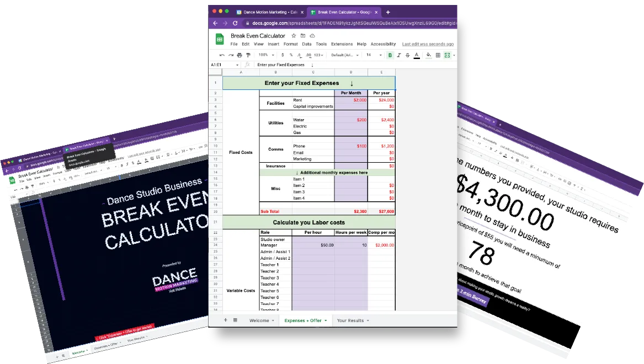Select the Break Even Calculator browser tab
The height and width of the screenshot is (364, 644).
click(x=344, y=12)
